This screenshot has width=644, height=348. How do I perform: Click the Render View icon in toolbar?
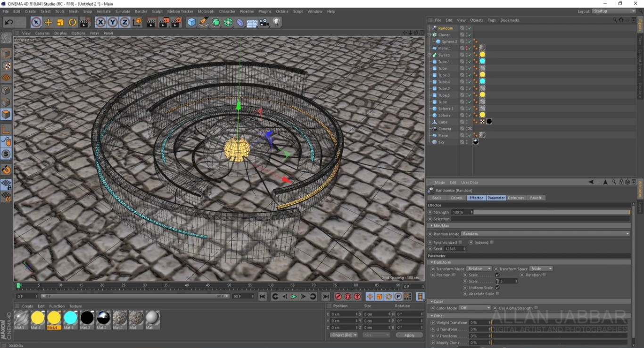click(152, 22)
